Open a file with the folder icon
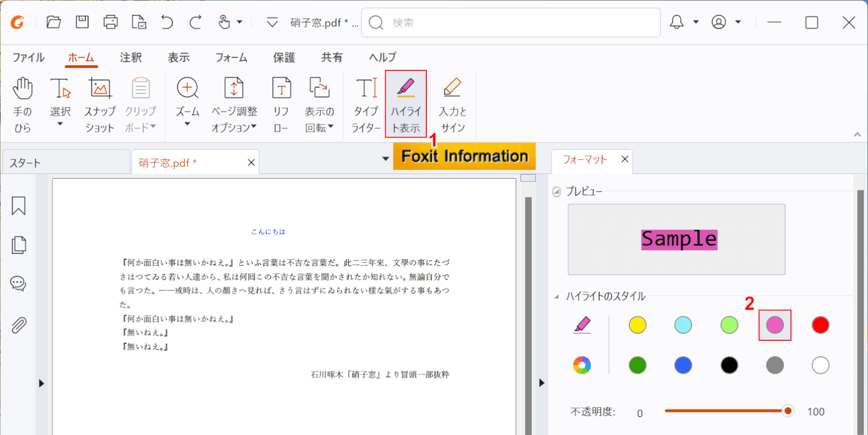868x435 pixels. (54, 23)
